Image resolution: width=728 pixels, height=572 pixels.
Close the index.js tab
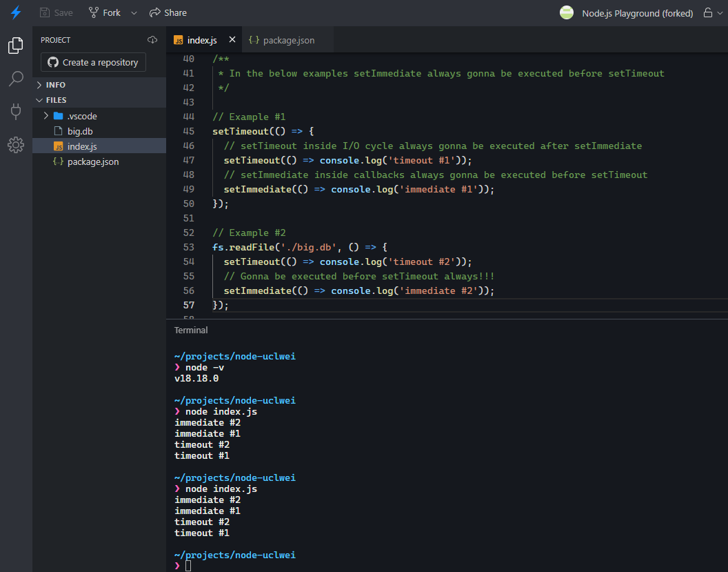click(232, 40)
